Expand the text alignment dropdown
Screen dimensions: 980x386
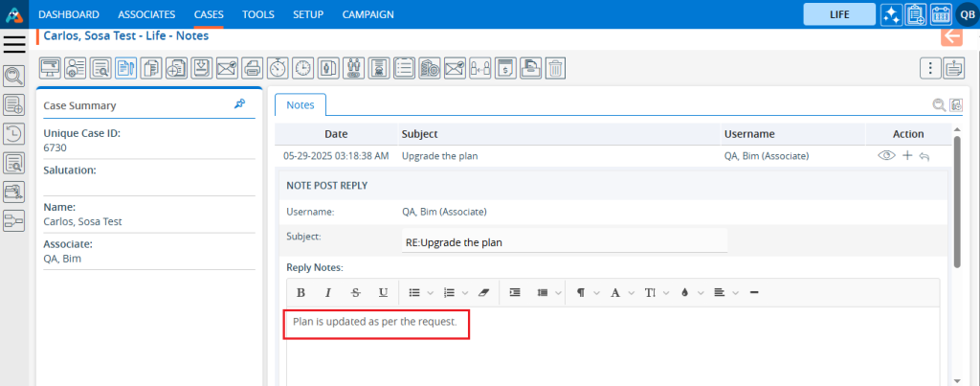(x=724, y=292)
